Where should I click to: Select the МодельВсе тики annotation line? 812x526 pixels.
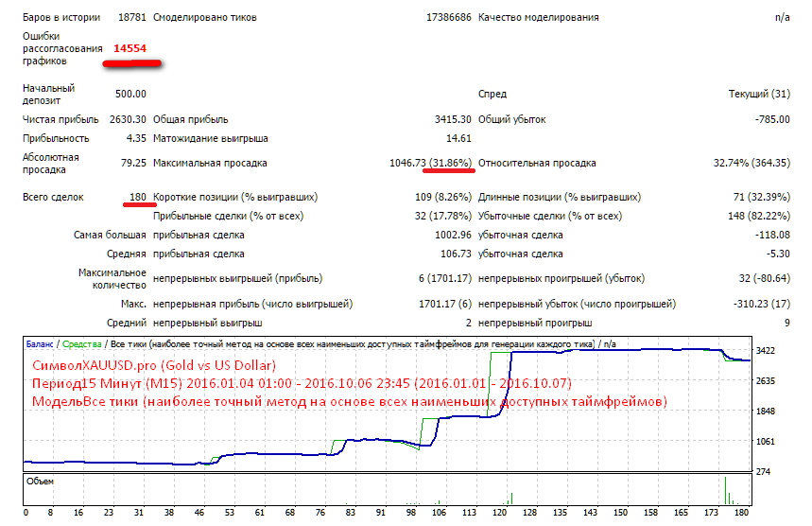tap(350, 402)
